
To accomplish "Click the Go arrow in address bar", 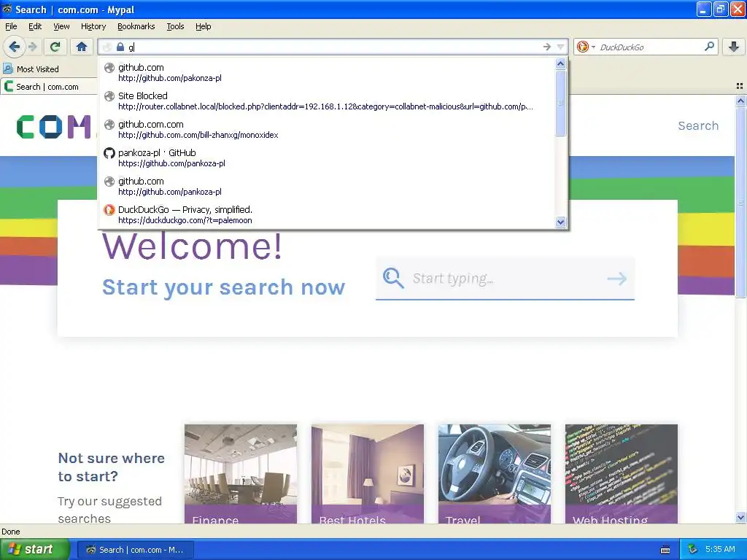I will point(547,47).
